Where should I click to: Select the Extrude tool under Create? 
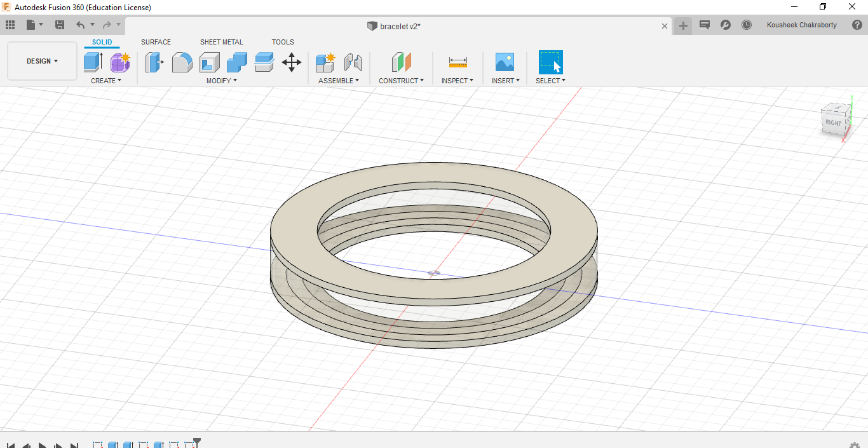[92, 62]
